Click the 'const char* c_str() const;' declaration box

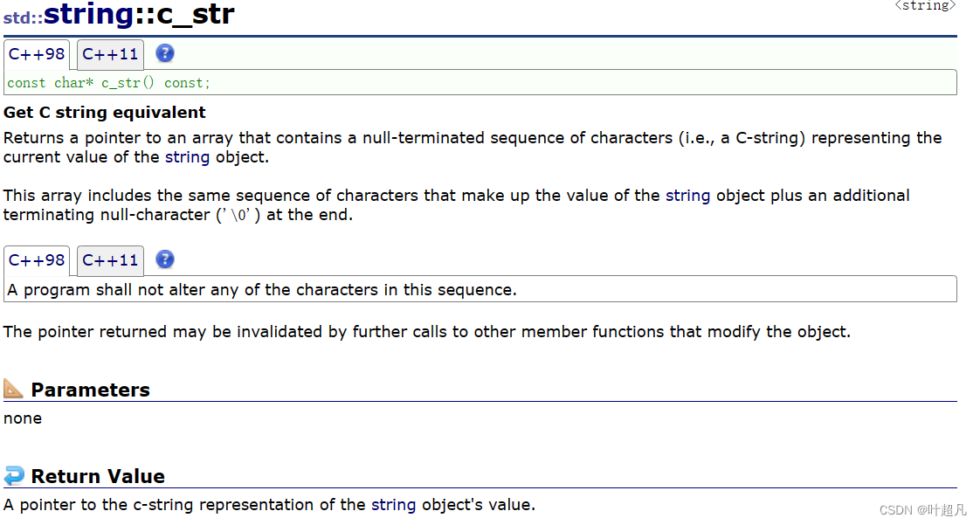(480, 83)
